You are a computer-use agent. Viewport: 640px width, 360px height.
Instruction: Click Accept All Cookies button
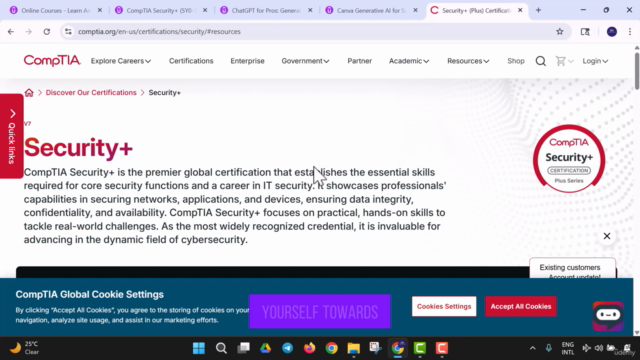coord(521,306)
